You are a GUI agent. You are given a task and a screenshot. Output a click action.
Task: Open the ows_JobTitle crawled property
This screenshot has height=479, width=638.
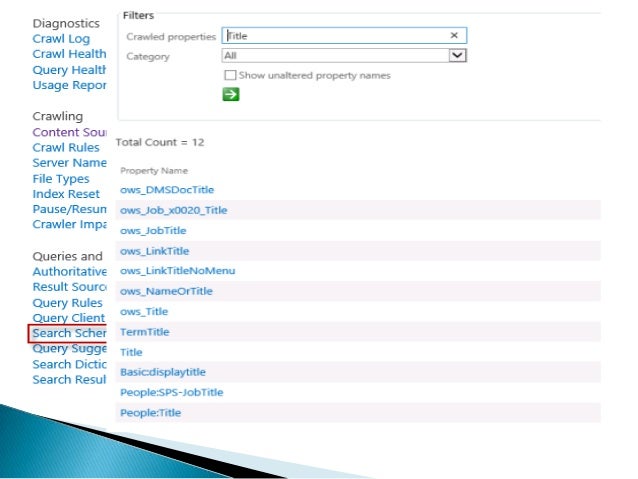[153, 231]
